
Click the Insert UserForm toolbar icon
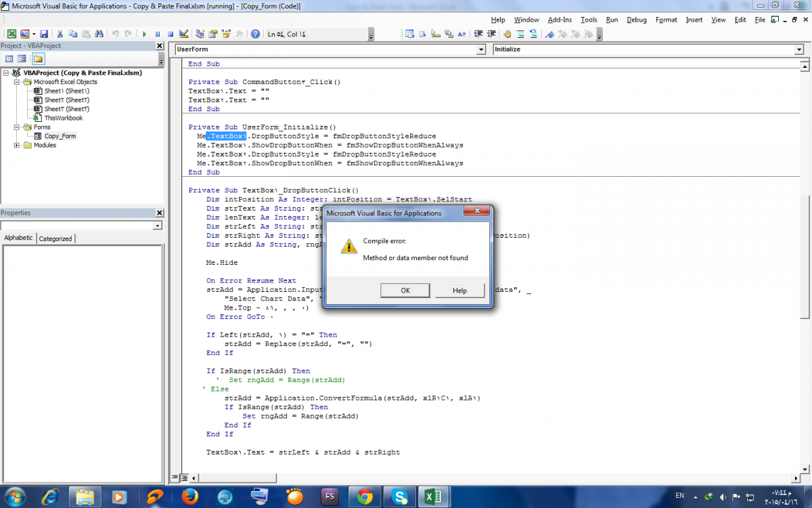[25, 33]
